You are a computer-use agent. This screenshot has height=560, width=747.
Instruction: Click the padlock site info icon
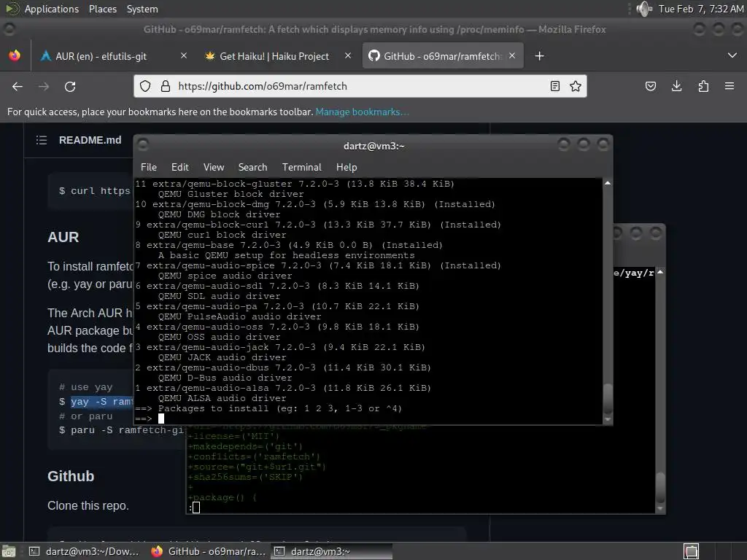[x=166, y=86]
